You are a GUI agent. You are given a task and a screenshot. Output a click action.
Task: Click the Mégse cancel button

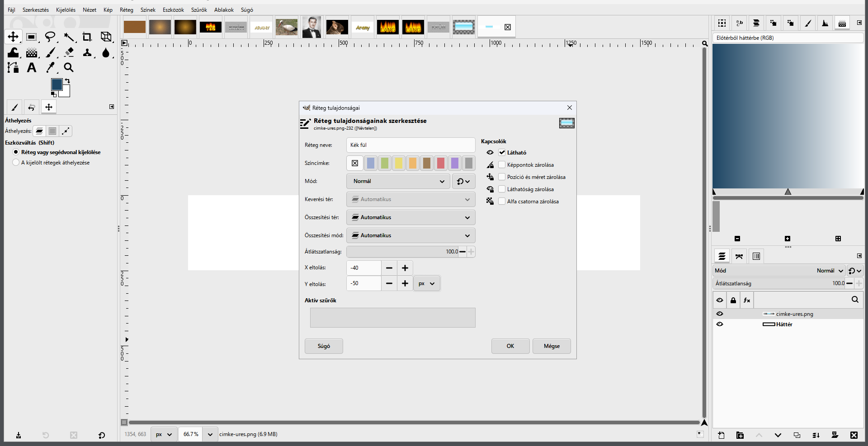click(552, 346)
